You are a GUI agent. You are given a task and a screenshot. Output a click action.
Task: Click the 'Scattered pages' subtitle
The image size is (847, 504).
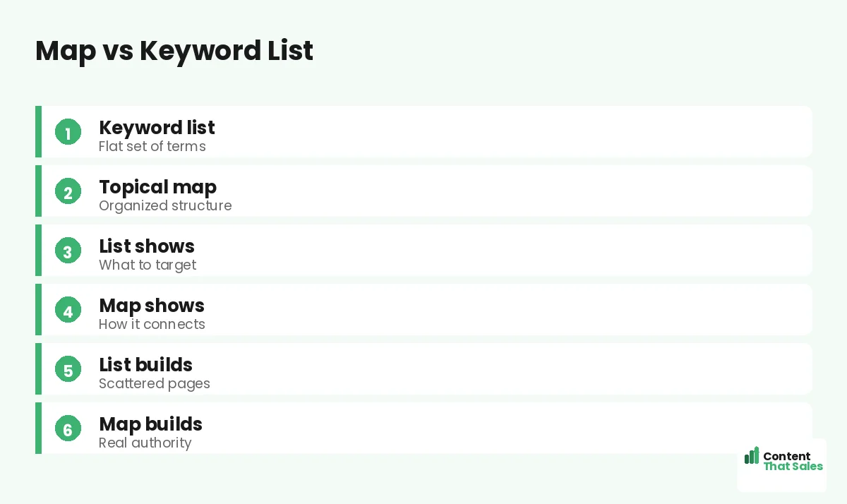point(155,384)
